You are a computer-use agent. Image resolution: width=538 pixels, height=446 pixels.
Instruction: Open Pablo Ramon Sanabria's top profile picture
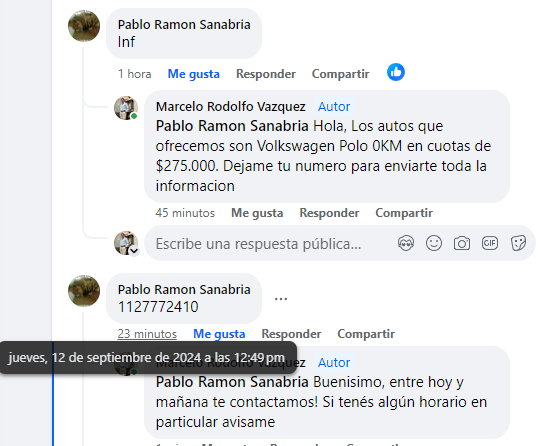pyautogui.click(x=84, y=26)
